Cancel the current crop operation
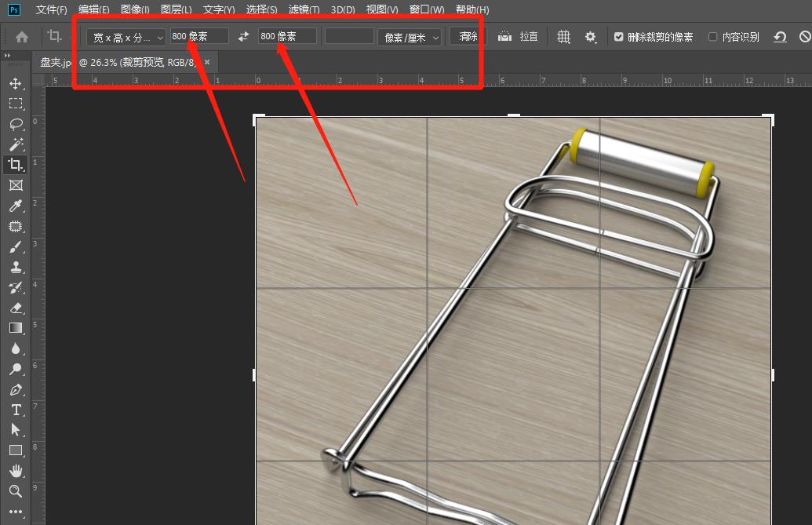The width and height of the screenshot is (812, 525). pyautogui.click(x=805, y=37)
